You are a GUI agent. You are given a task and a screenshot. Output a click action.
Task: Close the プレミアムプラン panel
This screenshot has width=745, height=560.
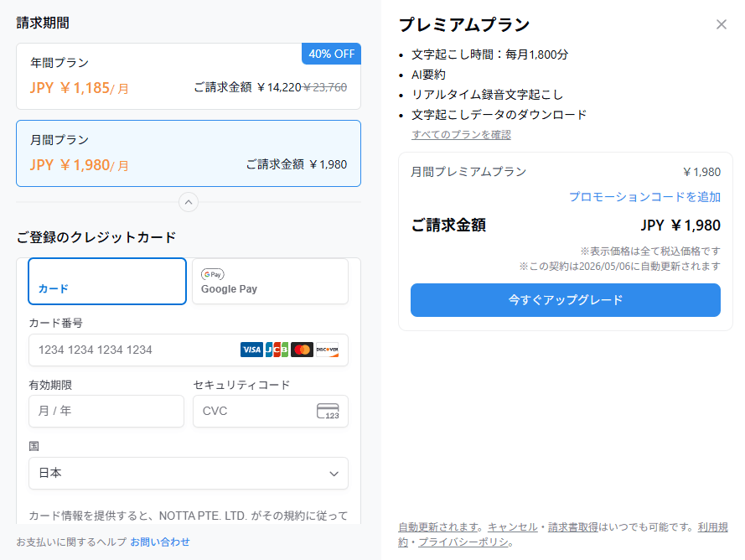coord(722,24)
